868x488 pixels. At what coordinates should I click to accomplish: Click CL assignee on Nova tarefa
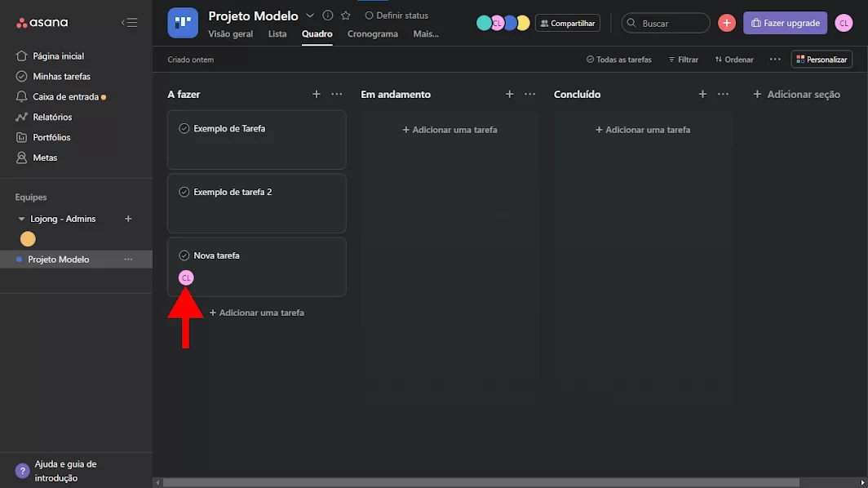(186, 277)
